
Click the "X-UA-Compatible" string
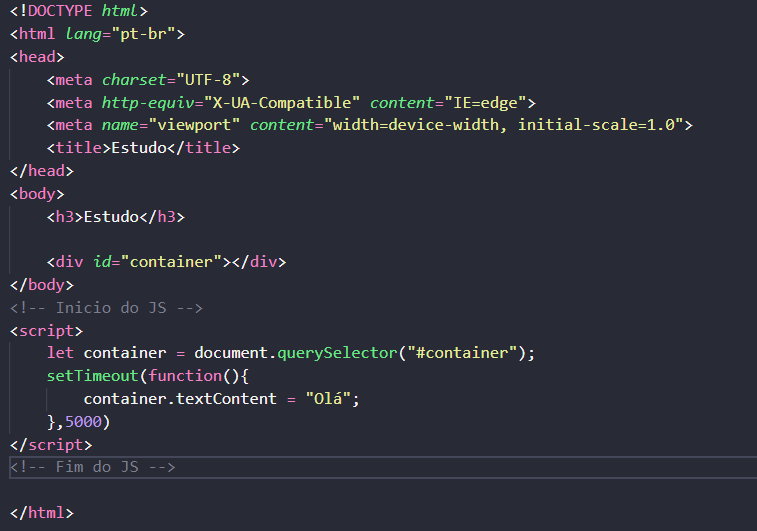282,103
